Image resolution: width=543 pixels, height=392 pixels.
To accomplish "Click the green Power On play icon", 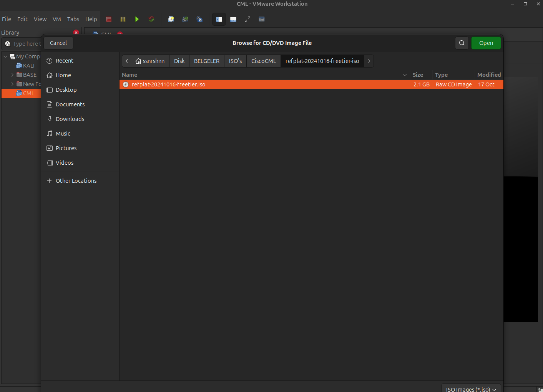I will point(137,19).
